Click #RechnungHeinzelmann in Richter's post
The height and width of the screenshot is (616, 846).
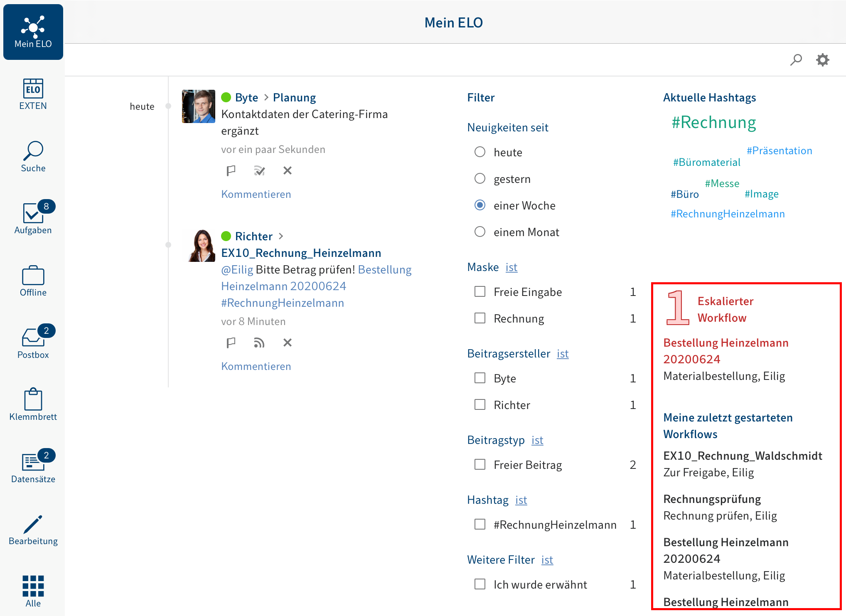[x=283, y=303]
